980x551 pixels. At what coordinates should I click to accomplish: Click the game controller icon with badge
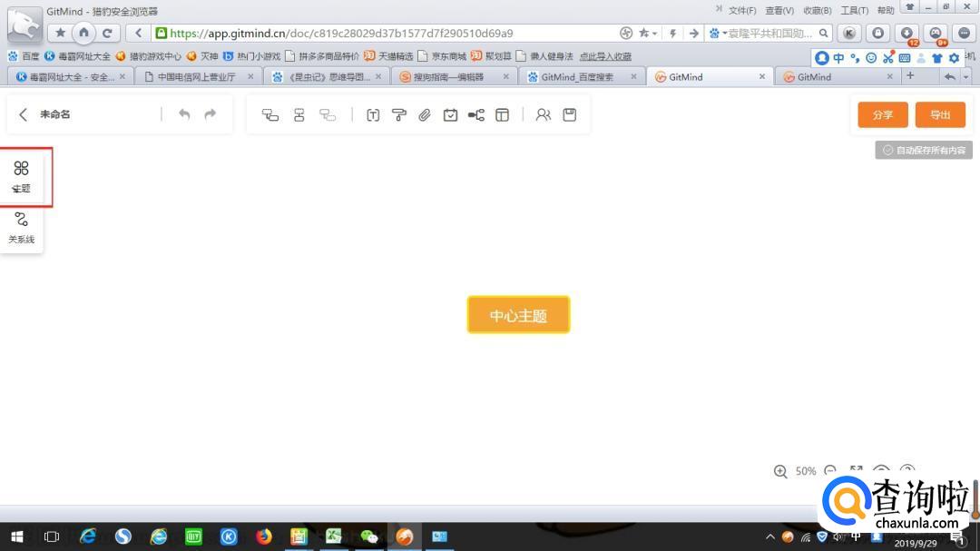(x=936, y=34)
